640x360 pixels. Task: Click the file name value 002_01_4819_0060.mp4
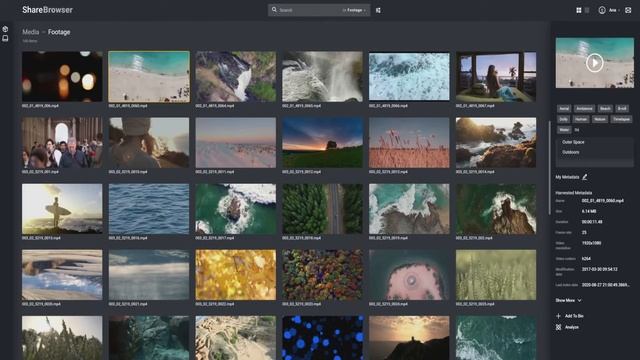(602, 201)
